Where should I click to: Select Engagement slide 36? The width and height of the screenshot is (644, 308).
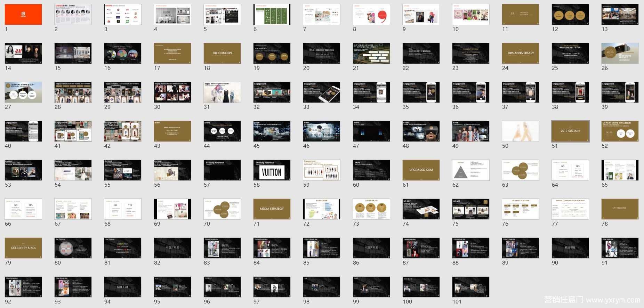coord(471,92)
